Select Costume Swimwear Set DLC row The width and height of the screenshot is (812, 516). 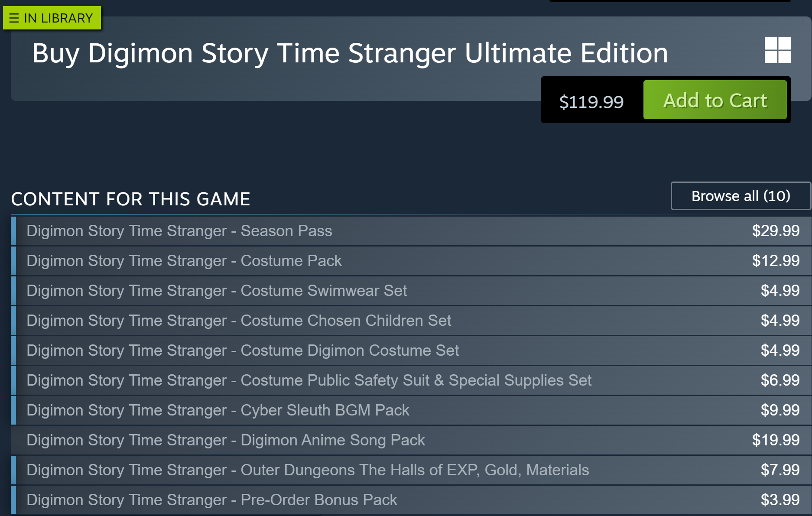[x=217, y=291]
